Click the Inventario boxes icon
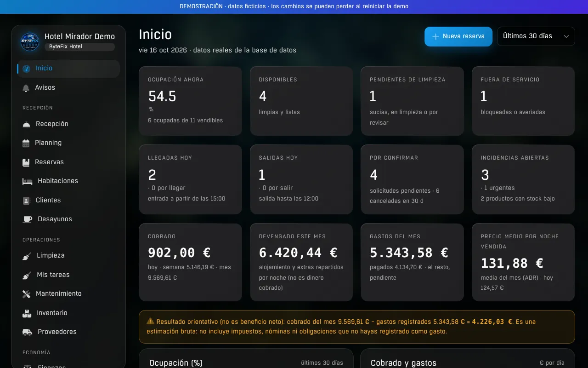Image resolution: width=588 pixels, height=368 pixels. (27, 313)
